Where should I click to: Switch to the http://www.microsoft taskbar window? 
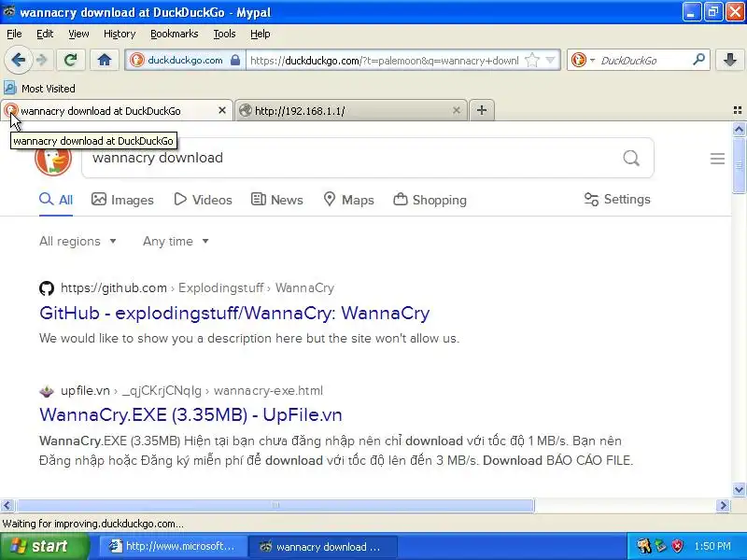174,546
